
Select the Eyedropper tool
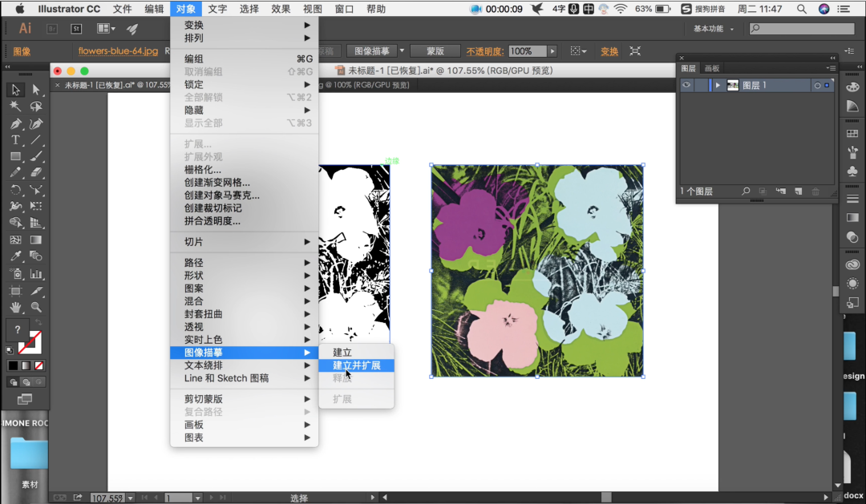(15, 256)
